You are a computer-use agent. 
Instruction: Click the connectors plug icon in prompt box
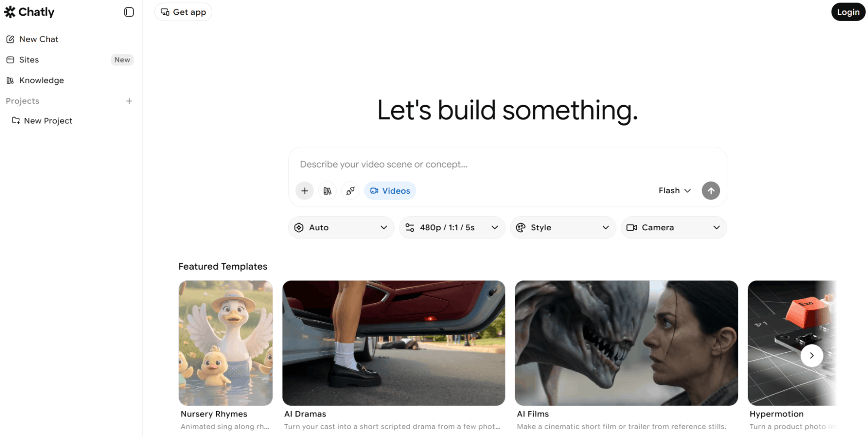coord(350,191)
